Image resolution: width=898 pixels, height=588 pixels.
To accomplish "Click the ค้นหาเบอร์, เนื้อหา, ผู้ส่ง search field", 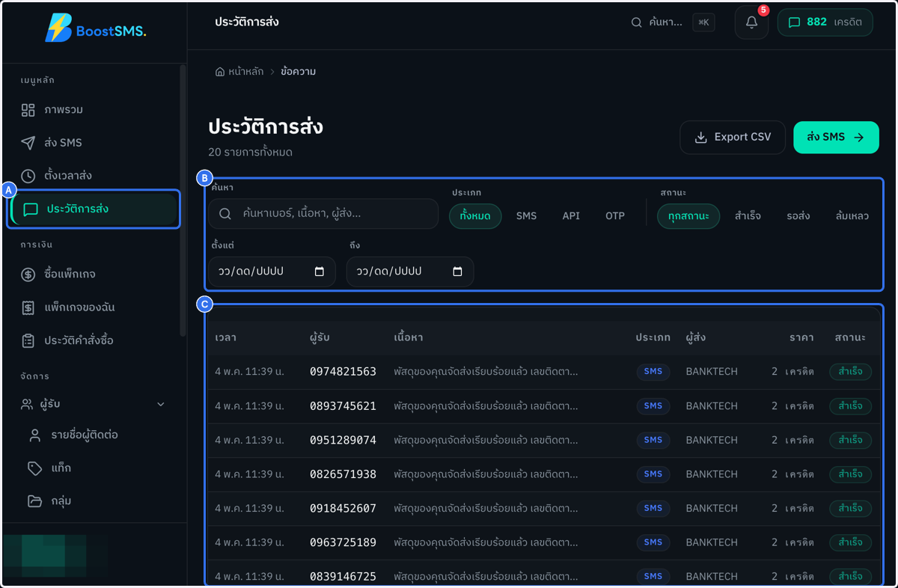I will coord(323,214).
